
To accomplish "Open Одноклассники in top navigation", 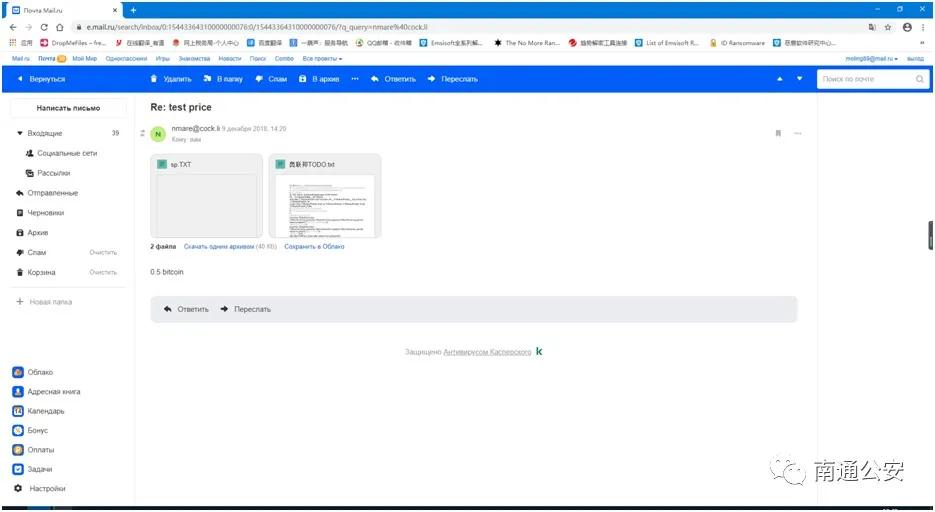I will 126,58.
